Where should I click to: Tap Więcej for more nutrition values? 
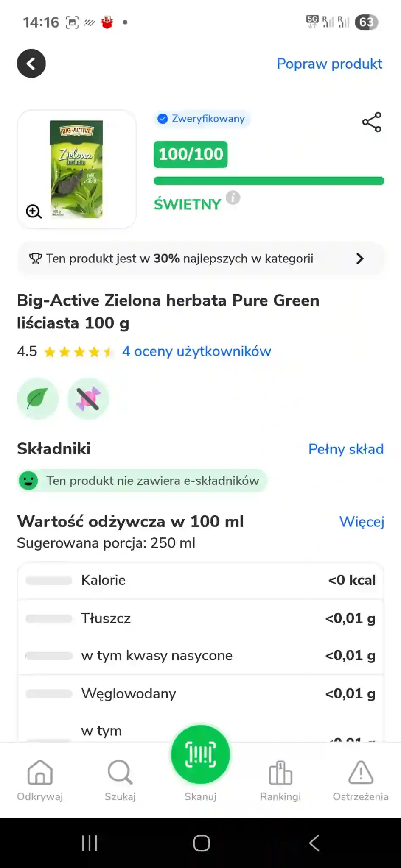coord(362,522)
